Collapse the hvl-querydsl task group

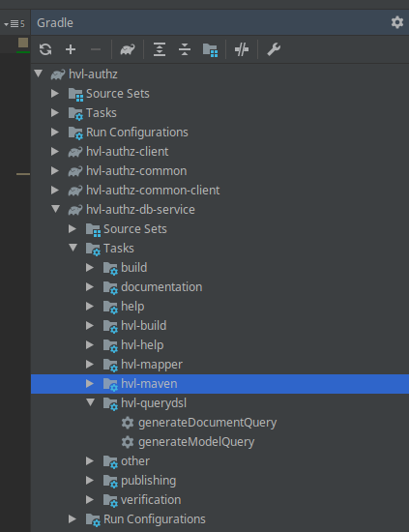coord(91,402)
